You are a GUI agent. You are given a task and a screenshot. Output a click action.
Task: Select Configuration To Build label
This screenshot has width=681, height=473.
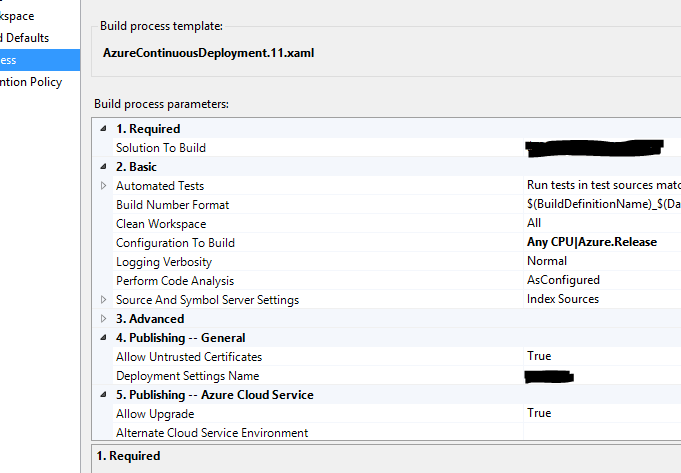click(x=175, y=243)
